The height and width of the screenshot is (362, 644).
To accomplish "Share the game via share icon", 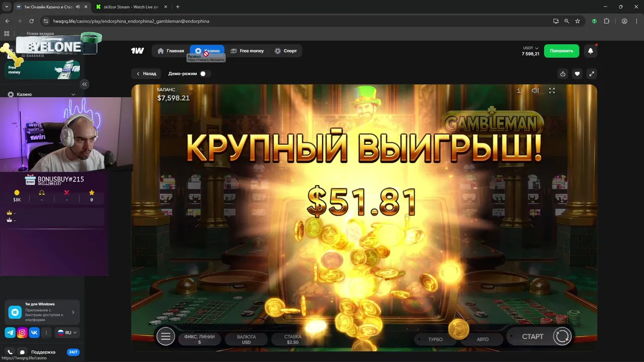I will point(563,74).
